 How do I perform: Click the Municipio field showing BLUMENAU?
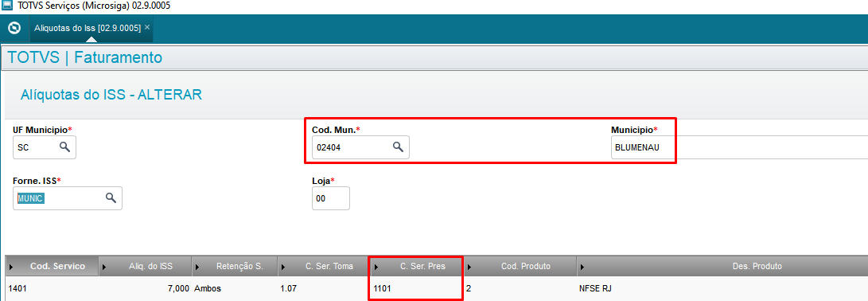[739, 147]
